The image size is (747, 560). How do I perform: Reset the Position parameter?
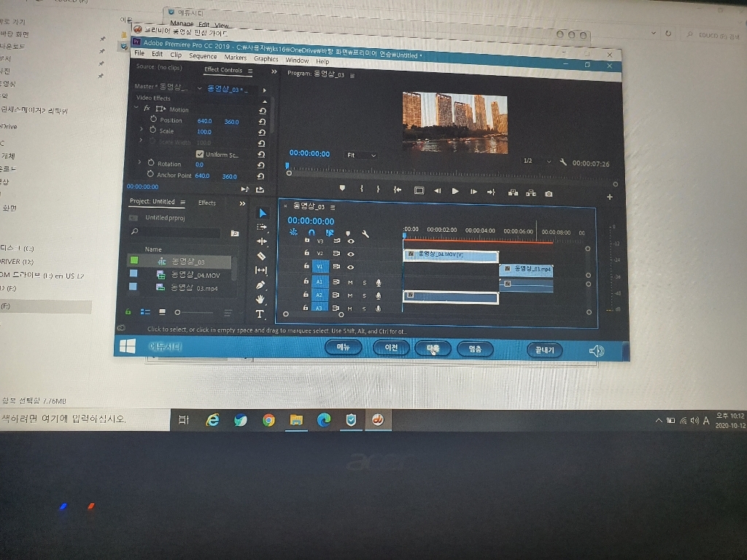262,122
